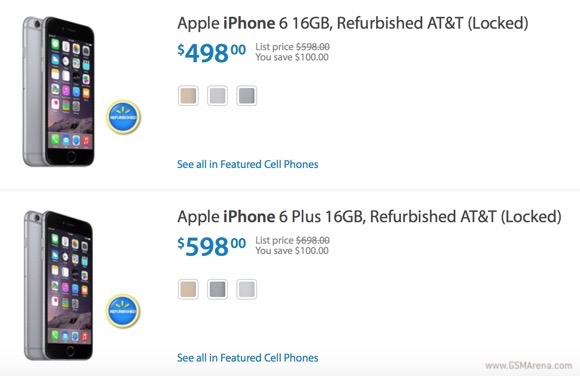This screenshot has width=580, height=376.
Task: Choose the space gray color for iPhone 6 Plus
Action: click(218, 289)
